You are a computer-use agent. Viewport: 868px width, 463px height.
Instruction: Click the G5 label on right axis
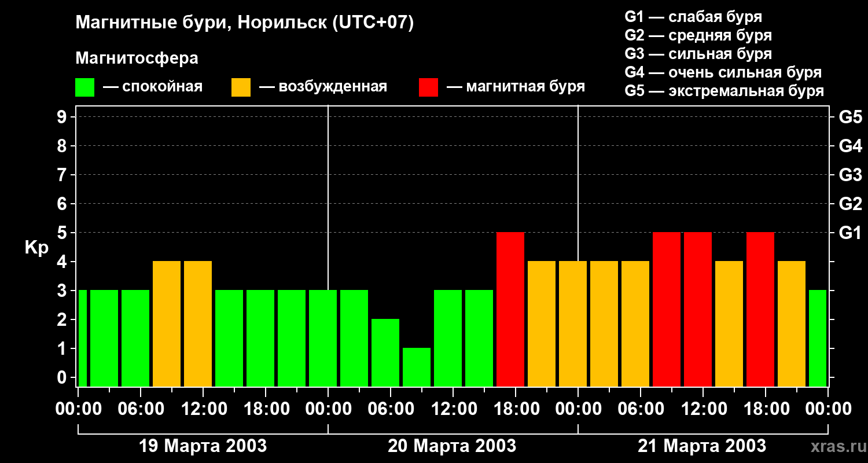coord(850,117)
